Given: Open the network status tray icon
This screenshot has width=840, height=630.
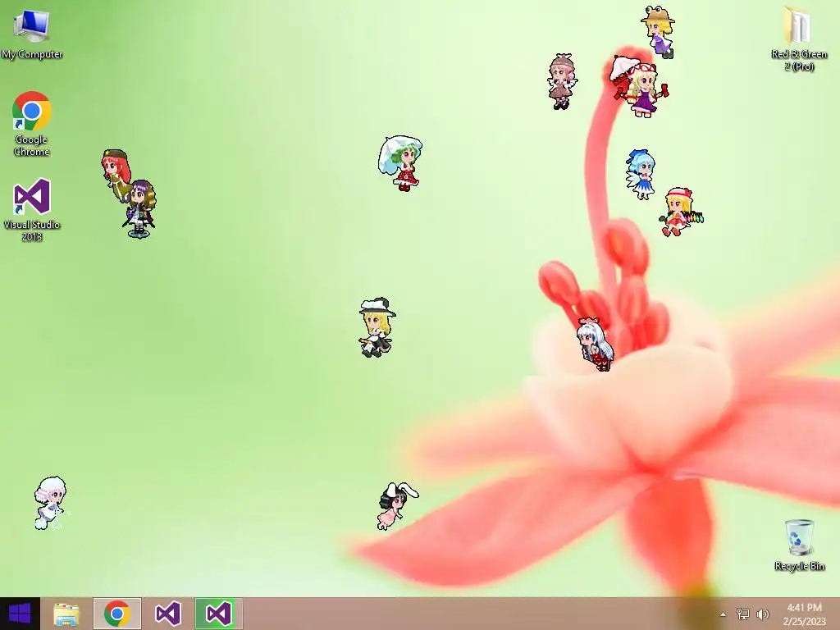Looking at the screenshot, I should [742, 614].
